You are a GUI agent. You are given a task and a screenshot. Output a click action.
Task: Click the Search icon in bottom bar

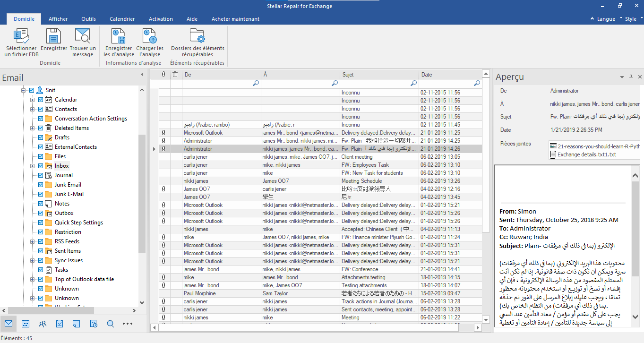coord(111,324)
